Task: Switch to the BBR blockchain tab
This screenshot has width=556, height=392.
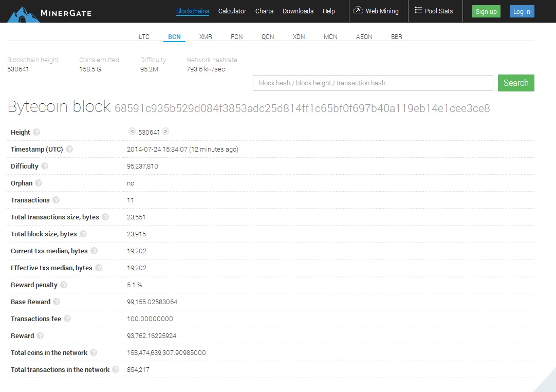Action: [x=396, y=37]
